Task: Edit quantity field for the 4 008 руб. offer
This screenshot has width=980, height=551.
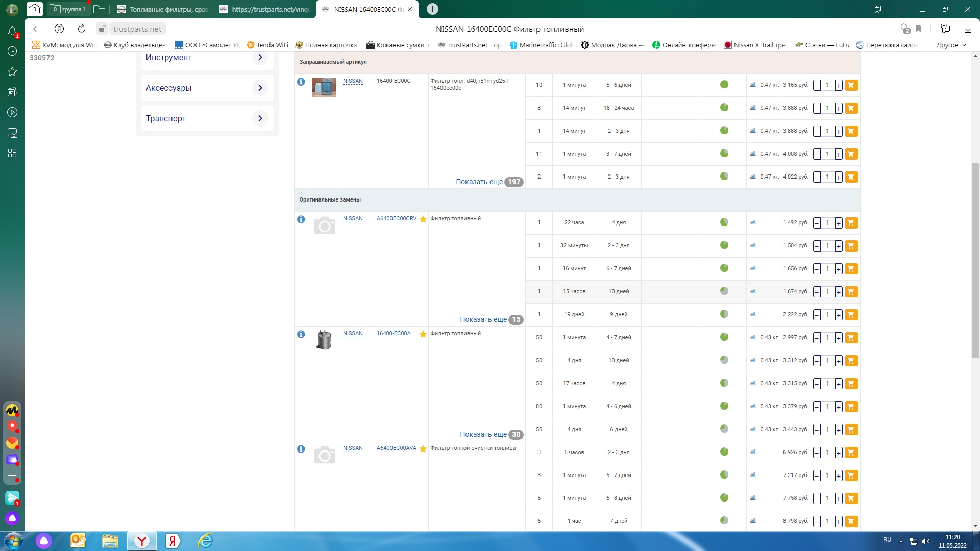Action: point(827,154)
